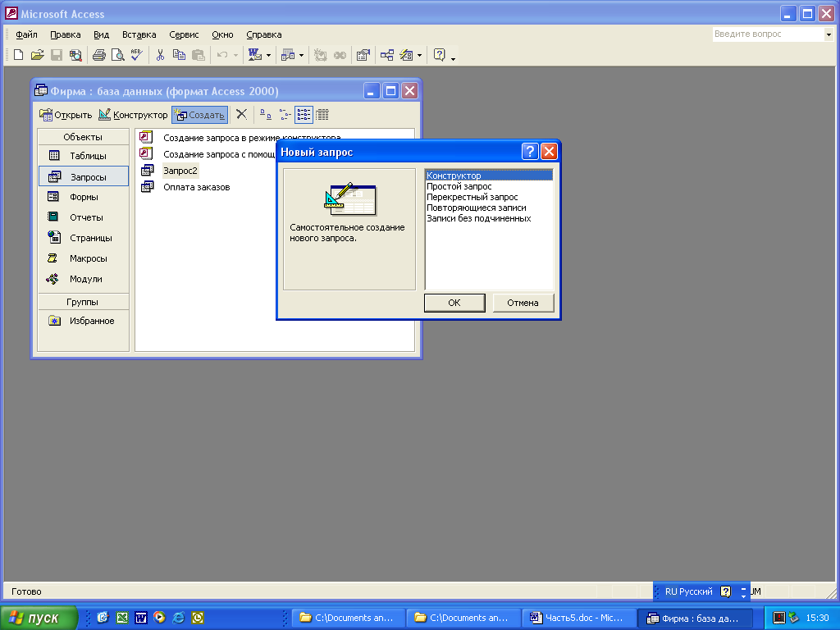840x630 pixels.
Task: Open the Вставка menu
Action: pyautogui.click(x=139, y=34)
